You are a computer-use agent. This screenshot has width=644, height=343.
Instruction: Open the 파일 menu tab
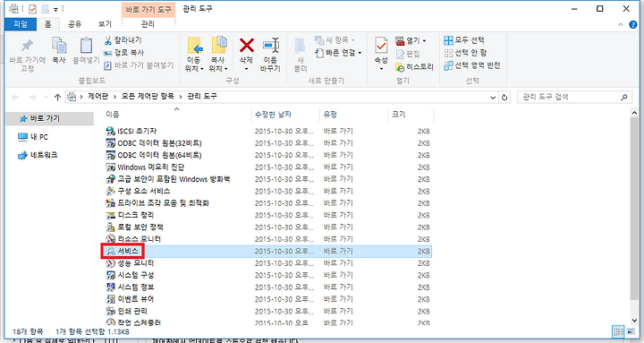coord(21,24)
